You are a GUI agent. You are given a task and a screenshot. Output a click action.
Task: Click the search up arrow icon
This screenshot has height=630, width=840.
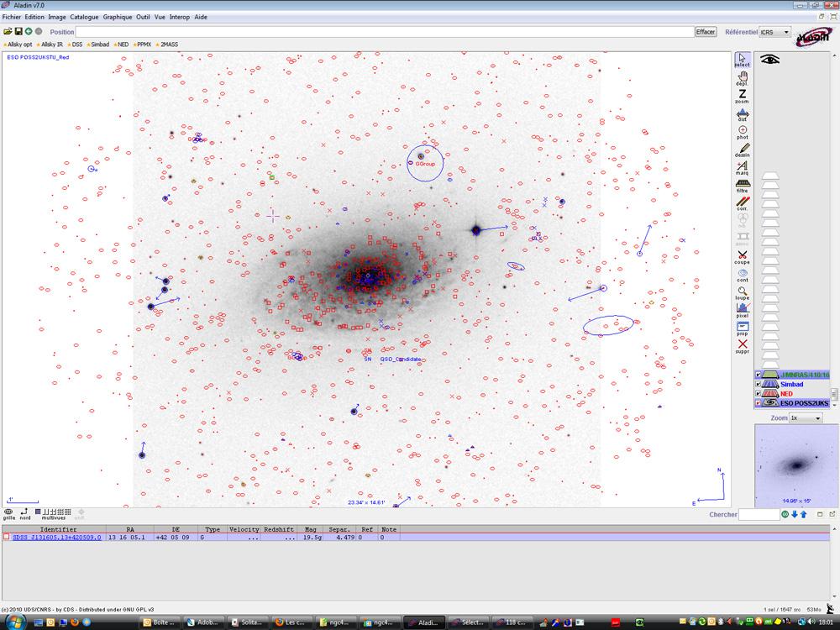(x=803, y=514)
